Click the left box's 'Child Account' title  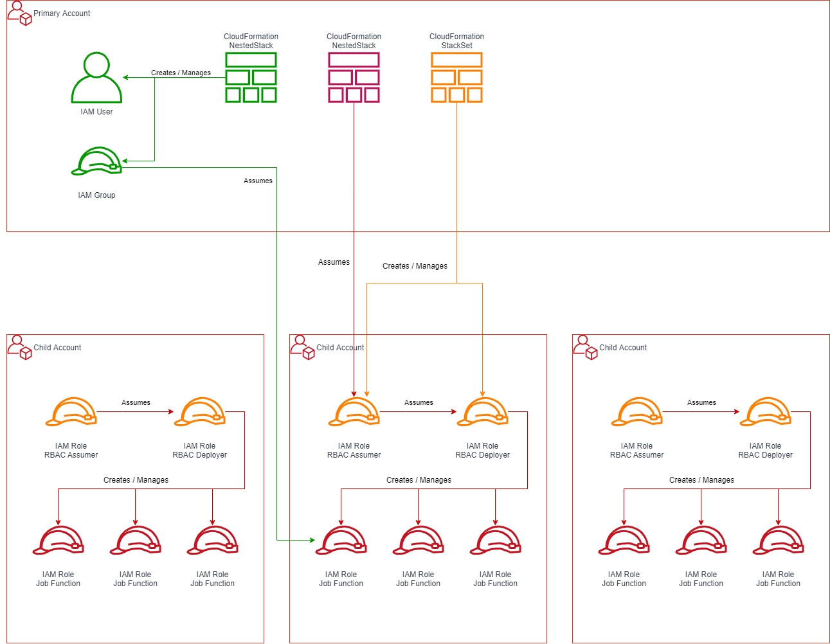pos(57,348)
